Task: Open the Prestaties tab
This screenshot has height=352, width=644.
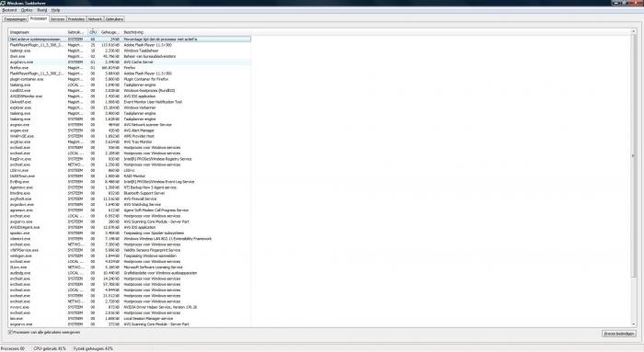Action: pos(76,19)
